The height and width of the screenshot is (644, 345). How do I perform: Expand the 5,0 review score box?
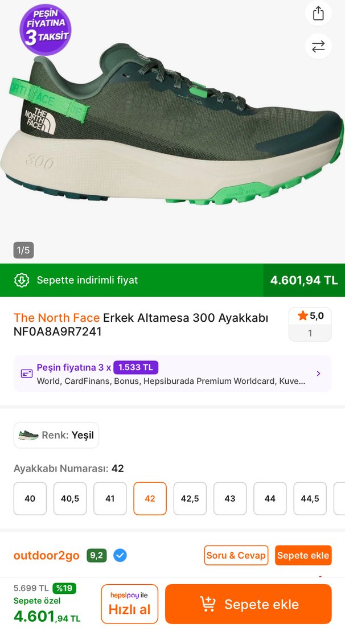click(x=310, y=323)
